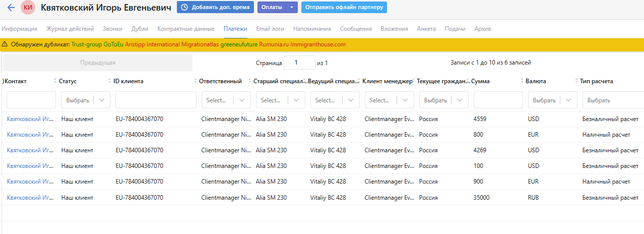Open the Журнал действий tab
Image resolution: width=644 pixels, height=234 pixels.
point(70,29)
